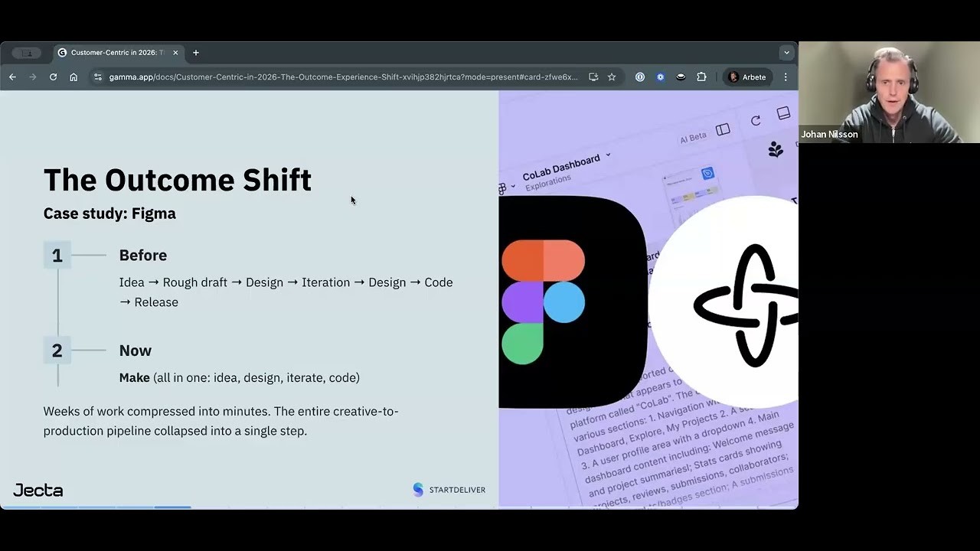This screenshot has height=551, width=980.
Task: Click the white circular knot logo image
Action: click(x=724, y=302)
